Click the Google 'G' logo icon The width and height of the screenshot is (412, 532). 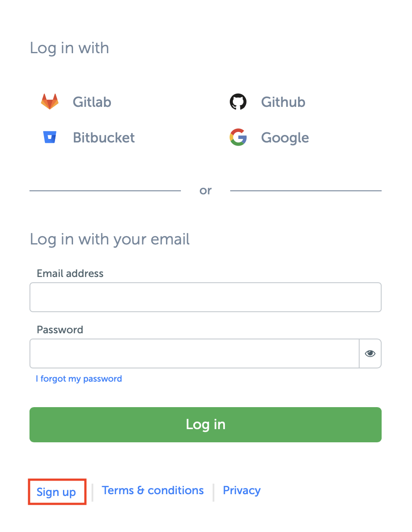pos(238,138)
